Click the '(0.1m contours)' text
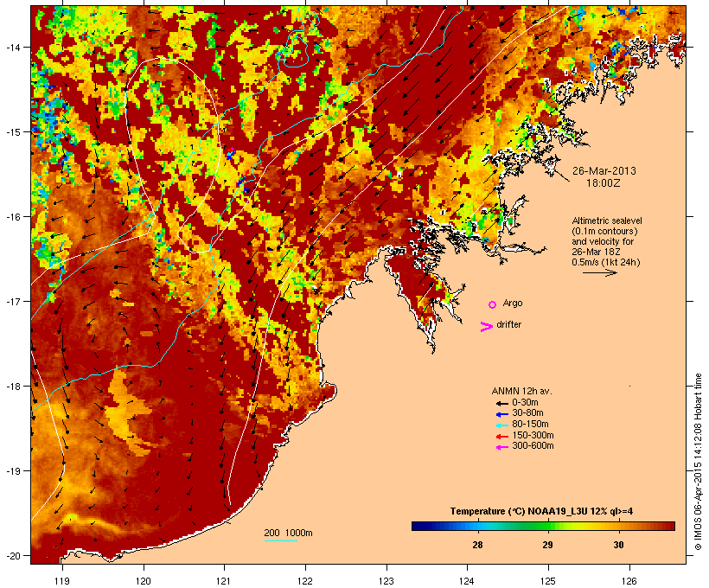Image resolution: width=709 pixels, height=588 pixels. tap(604, 231)
